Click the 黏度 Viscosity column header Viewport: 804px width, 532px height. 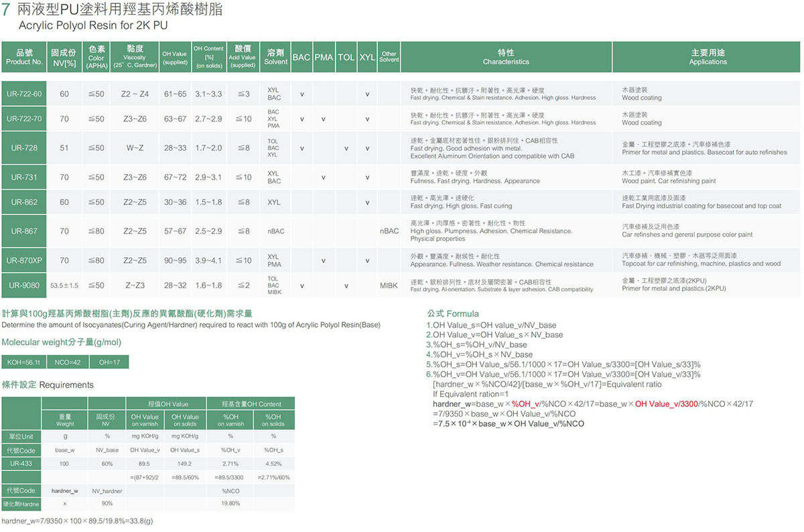pyautogui.click(x=135, y=57)
